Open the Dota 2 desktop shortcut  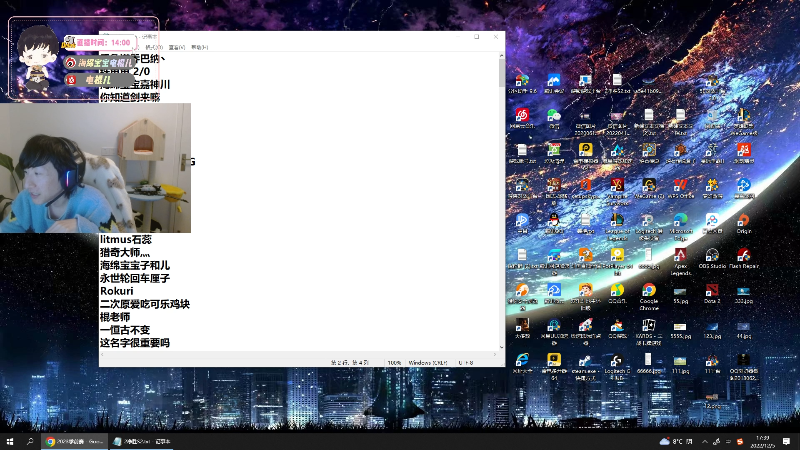coord(712,294)
